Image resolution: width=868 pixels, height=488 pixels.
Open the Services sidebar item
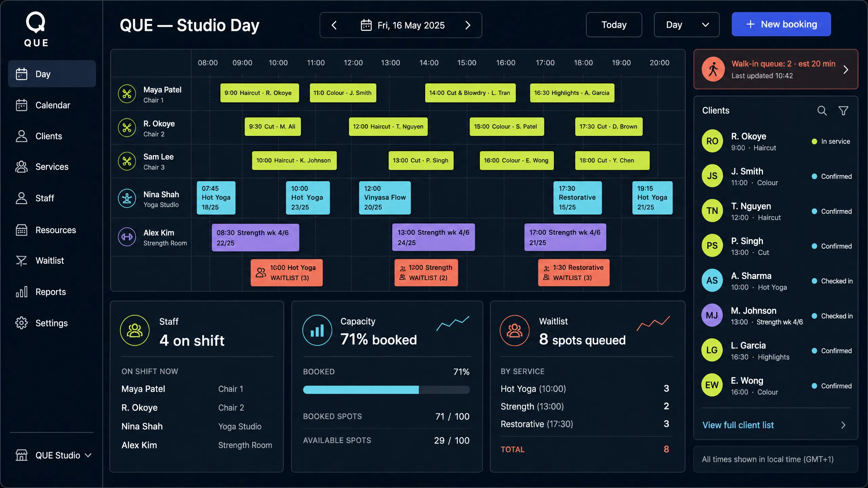52,167
